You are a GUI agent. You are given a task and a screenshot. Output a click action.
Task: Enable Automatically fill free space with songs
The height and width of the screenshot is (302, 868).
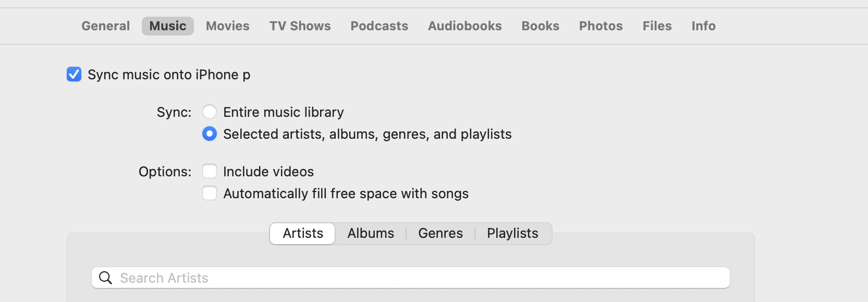[210, 194]
